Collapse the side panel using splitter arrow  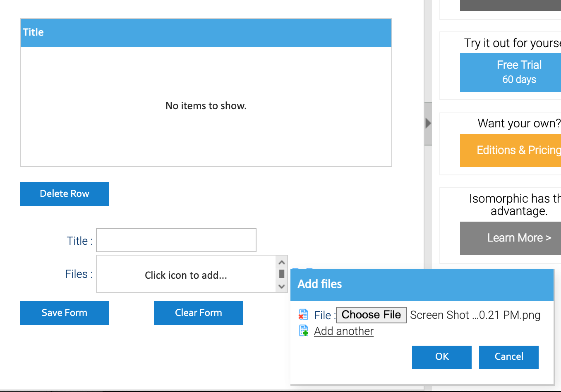428,123
